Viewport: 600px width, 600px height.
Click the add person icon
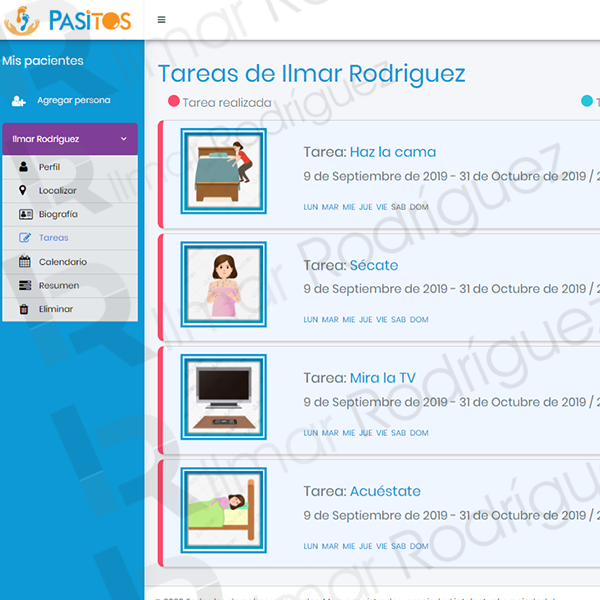[19, 101]
